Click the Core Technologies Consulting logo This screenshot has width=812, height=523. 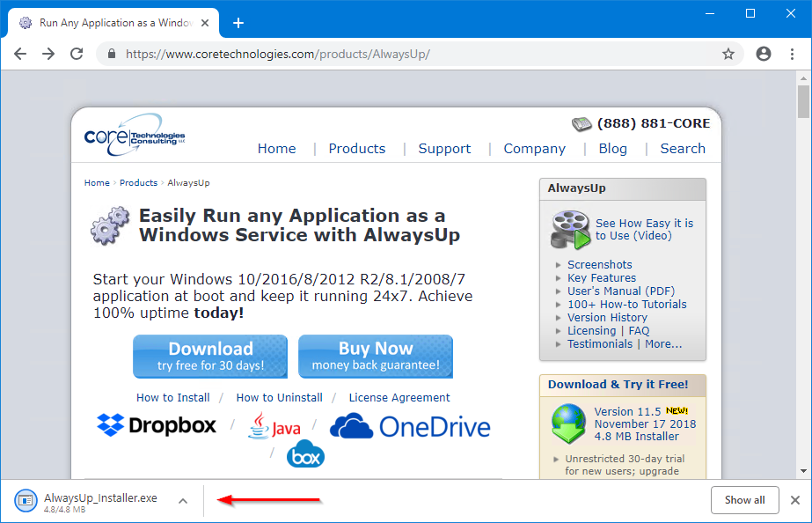pyautogui.click(x=135, y=135)
